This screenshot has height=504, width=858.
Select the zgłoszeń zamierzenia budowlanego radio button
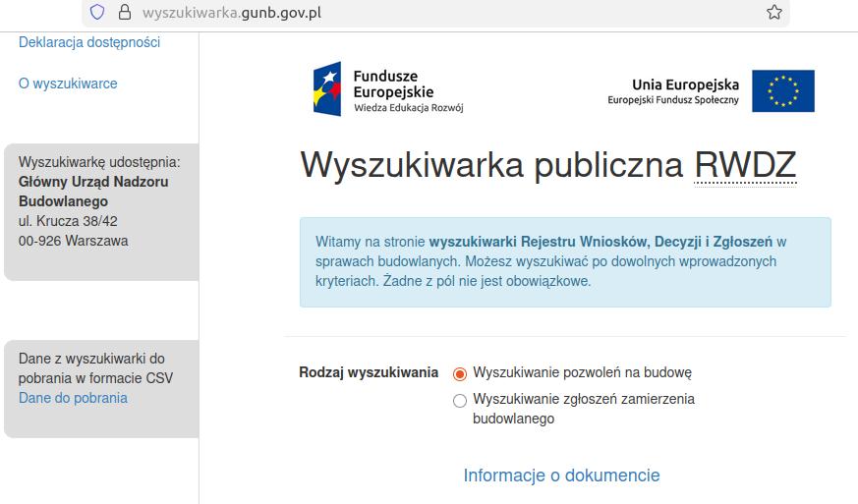[x=460, y=400]
